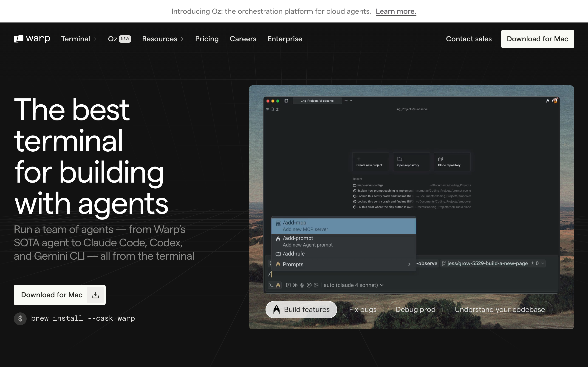Switch to the Fix bugs tab

[362, 309]
